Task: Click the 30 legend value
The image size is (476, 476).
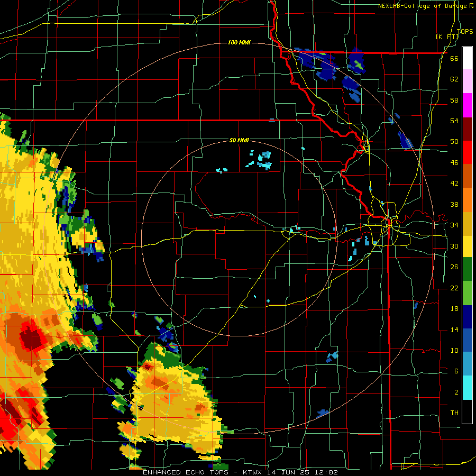Action: click(454, 246)
